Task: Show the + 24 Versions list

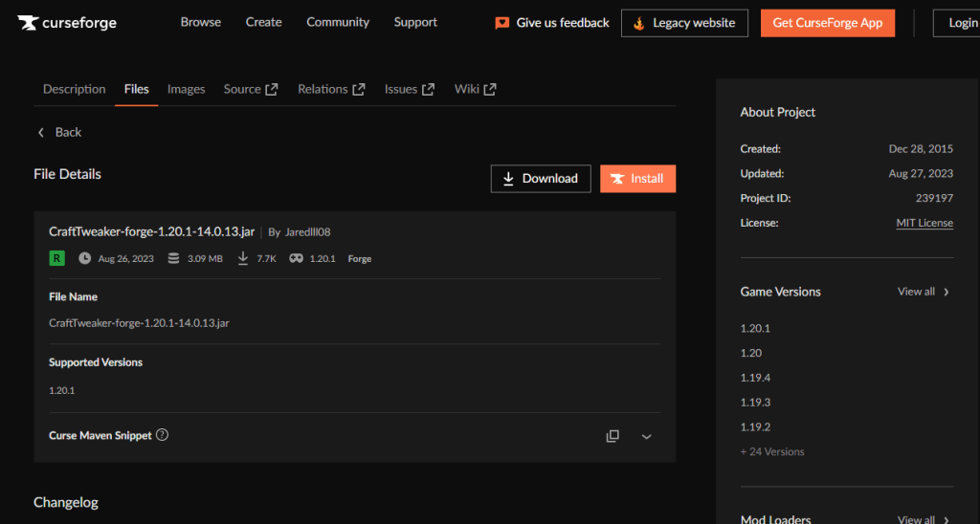Action: click(x=772, y=451)
